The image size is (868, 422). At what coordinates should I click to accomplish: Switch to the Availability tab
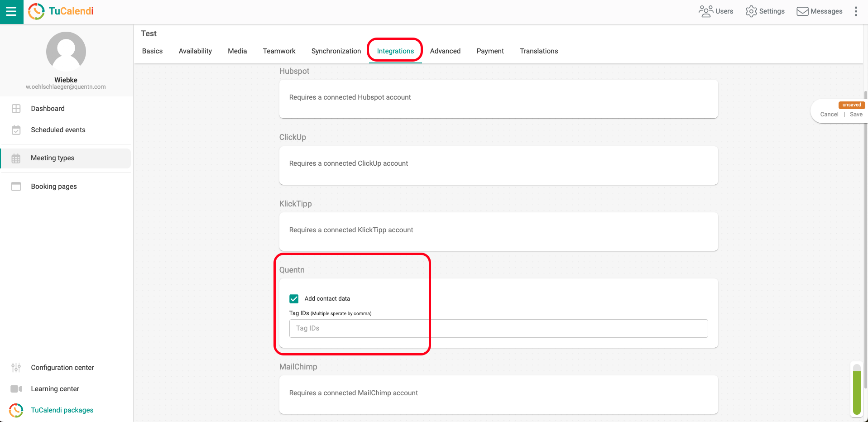(195, 51)
